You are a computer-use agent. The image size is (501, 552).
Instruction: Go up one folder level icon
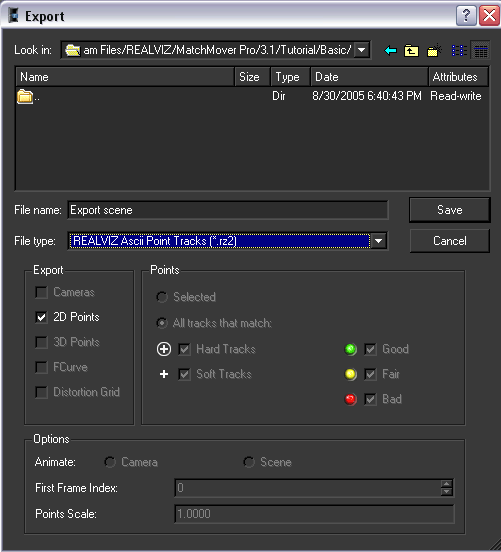click(411, 50)
